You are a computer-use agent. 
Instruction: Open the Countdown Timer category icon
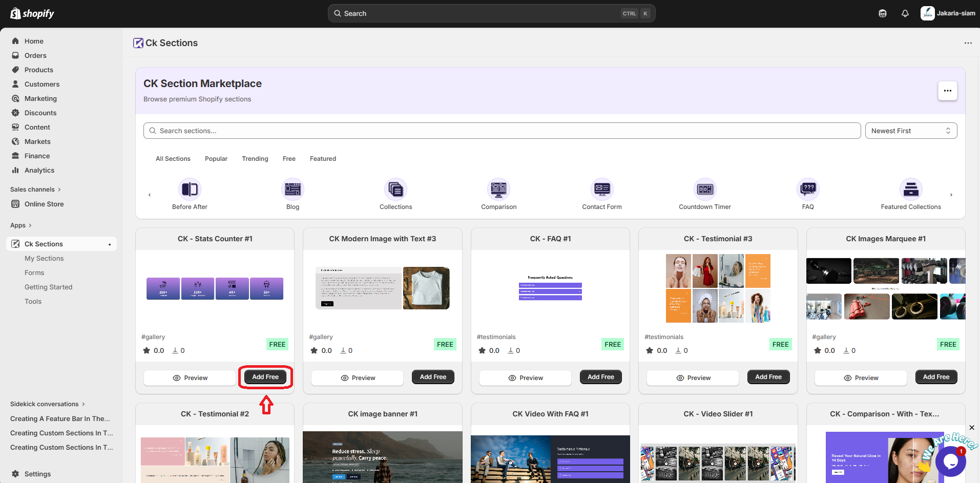tap(704, 190)
